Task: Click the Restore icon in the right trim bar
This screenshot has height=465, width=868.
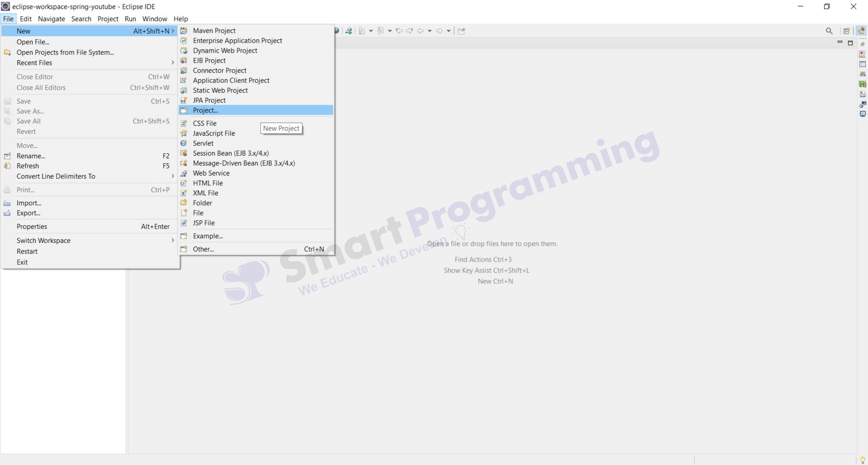Action: (862, 44)
